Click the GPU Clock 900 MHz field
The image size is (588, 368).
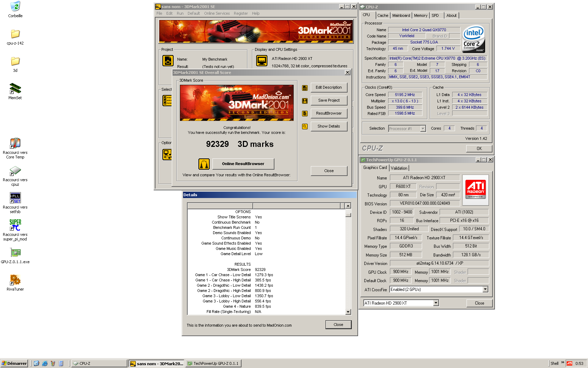click(x=401, y=272)
